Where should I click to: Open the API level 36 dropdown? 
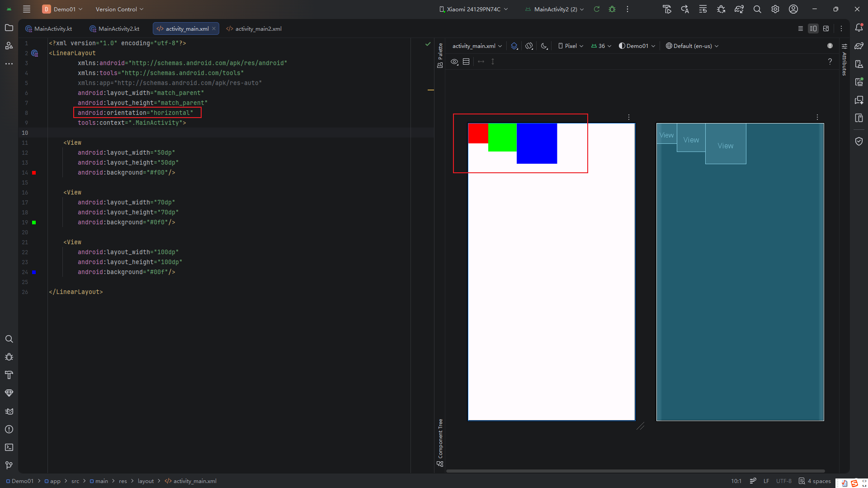point(601,46)
